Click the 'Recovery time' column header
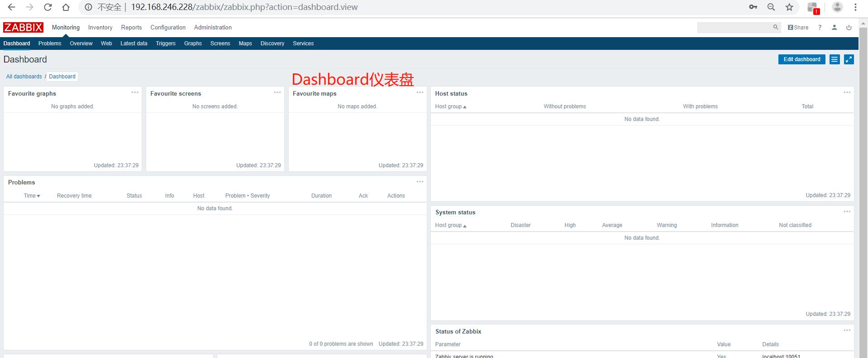Image resolution: width=868 pixels, height=358 pixels. tap(74, 196)
